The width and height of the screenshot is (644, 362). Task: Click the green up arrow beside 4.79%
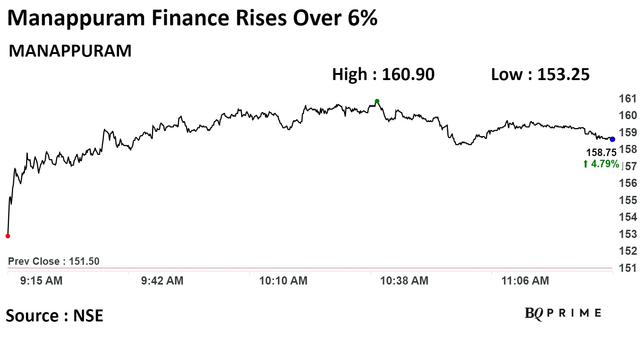pyautogui.click(x=585, y=164)
